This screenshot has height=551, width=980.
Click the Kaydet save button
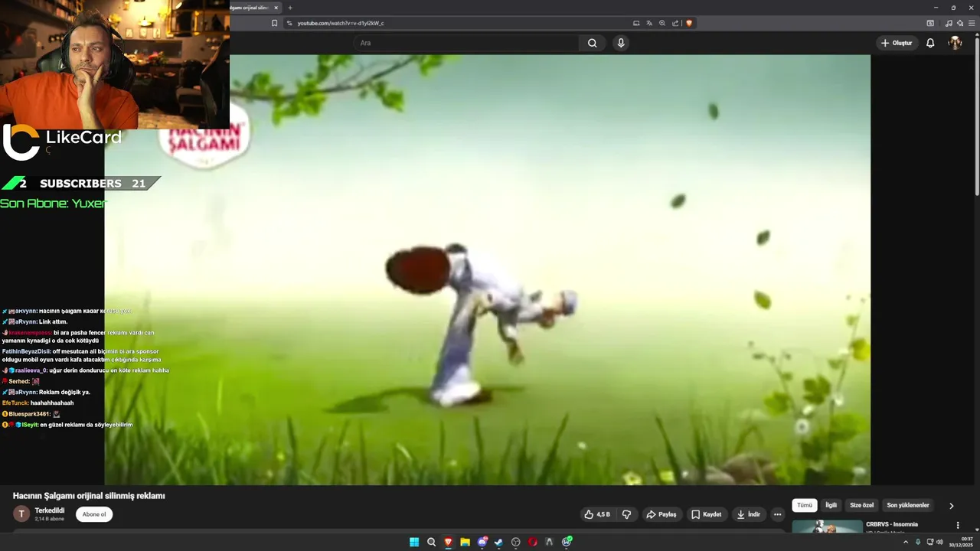706,514
